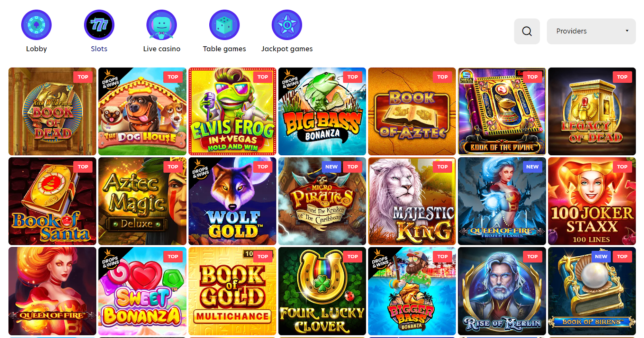This screenshot has width=644, height=338.
Task: Click the magnifier search icon
Action: point(527,31)
